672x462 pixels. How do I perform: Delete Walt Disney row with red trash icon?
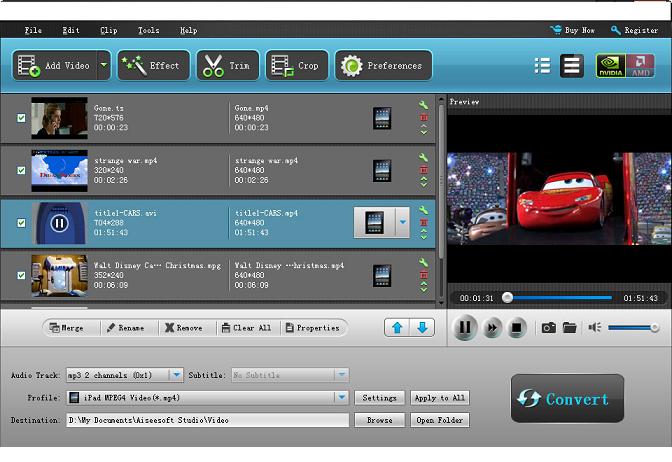pos(423,275)
